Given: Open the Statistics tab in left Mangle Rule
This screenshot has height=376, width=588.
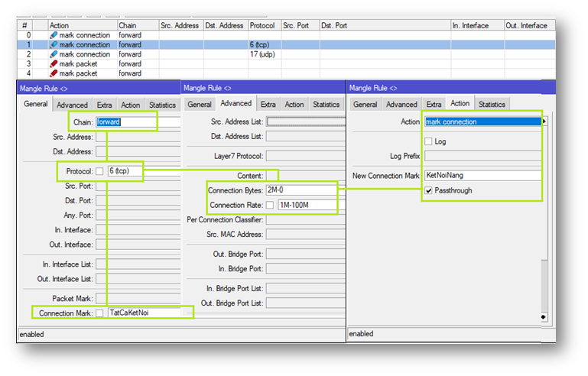Looking at the screenshot, I should (x=162, y=105).
